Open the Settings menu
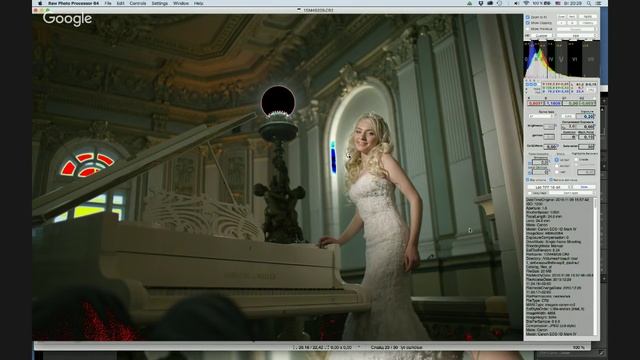 [x=160, y=3]
